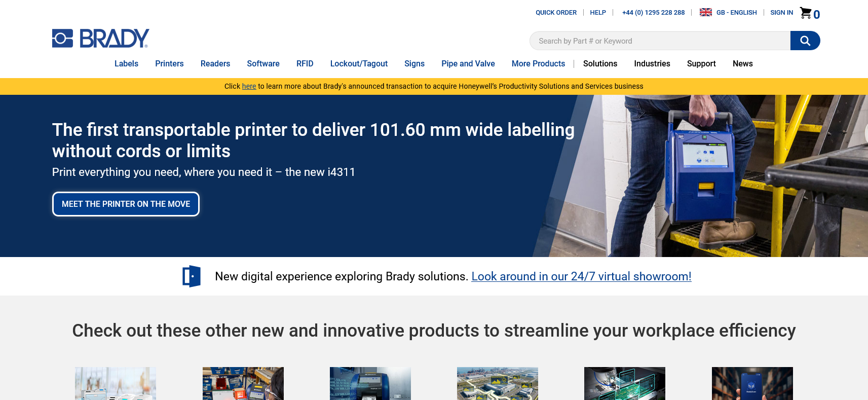The image size is (868, 400).
Task: Open the third thumbnail showing black printer
Action: (x=370, y=383)
